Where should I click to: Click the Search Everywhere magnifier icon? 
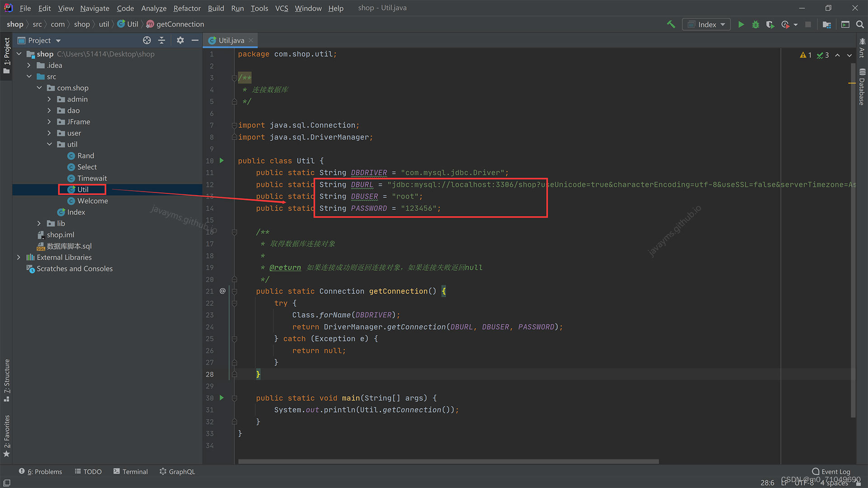pyautogui.click(x=860, y=24)
